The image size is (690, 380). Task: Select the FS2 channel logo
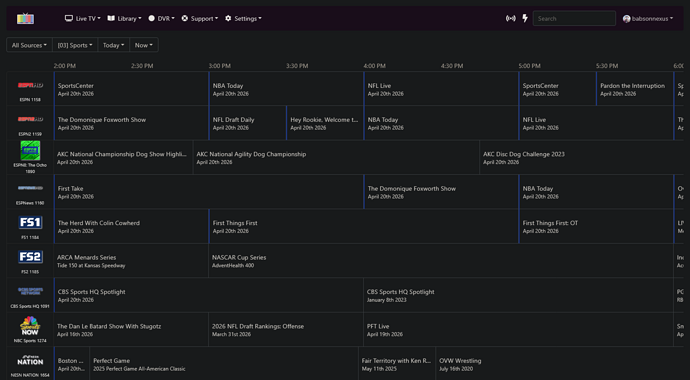30,257
